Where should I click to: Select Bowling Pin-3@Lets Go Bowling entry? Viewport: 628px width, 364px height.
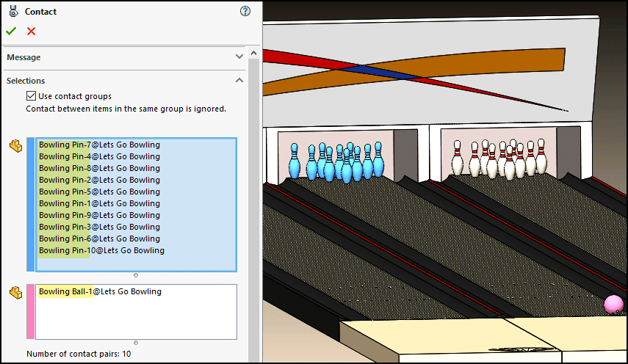tap(99, 227)
